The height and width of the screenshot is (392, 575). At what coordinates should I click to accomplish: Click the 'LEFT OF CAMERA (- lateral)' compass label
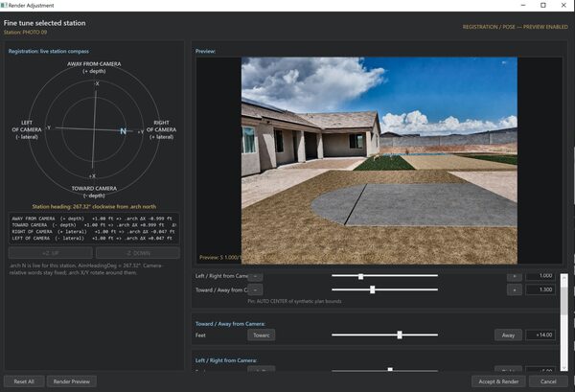(27, 129)
